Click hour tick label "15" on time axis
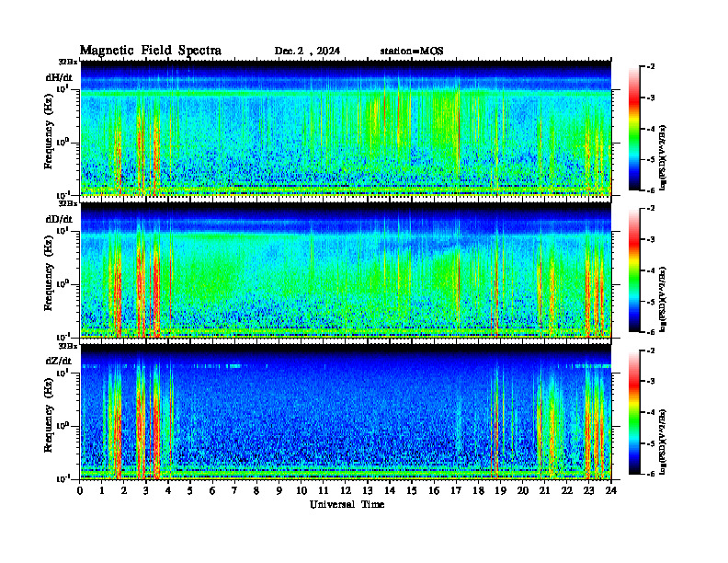 pyautogui.click(x=412, y=490)
